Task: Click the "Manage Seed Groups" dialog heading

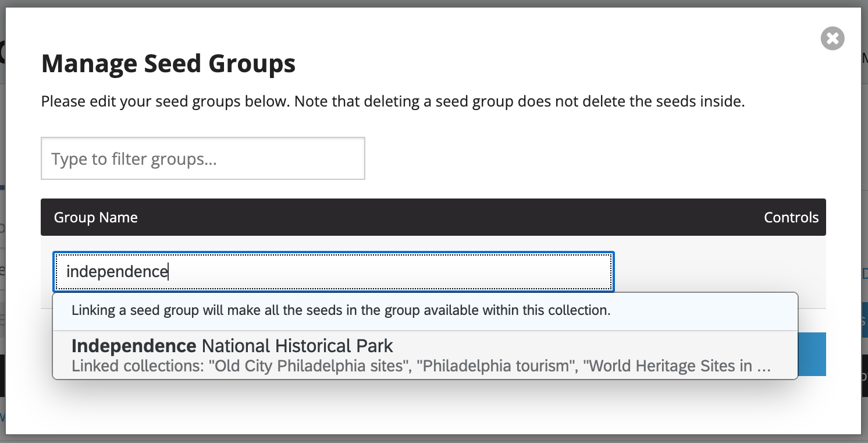Action: [169, 63]
